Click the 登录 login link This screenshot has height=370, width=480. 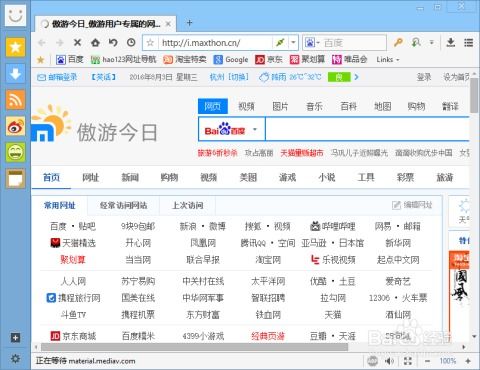coord(424,77)
